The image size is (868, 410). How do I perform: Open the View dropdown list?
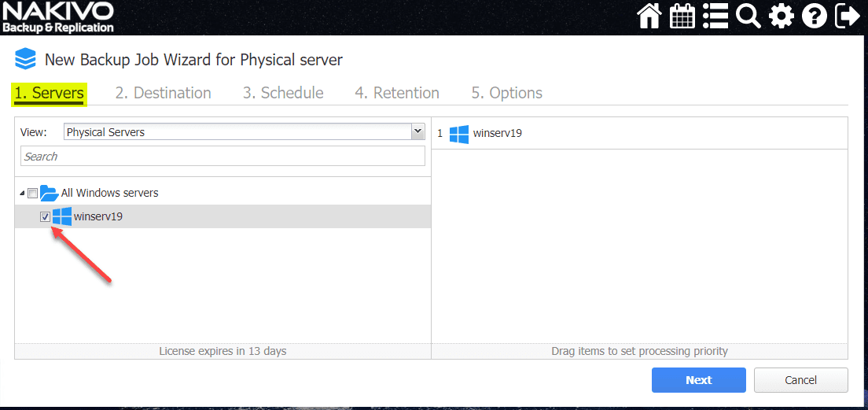coord(417,132)
